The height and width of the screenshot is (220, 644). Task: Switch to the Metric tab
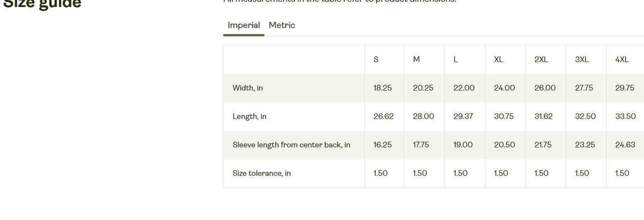tap(282, 25)
